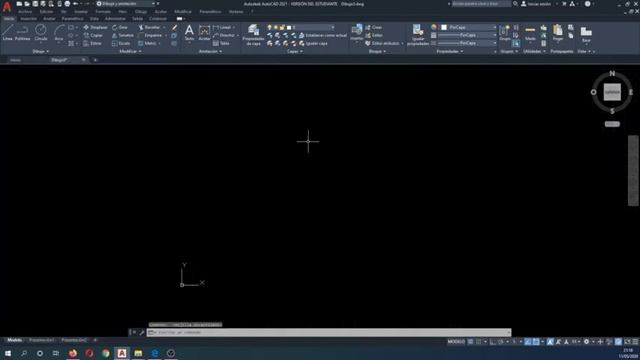Click the Grupo icon
This screenshot has height=360, width=640.
[504, 33]
